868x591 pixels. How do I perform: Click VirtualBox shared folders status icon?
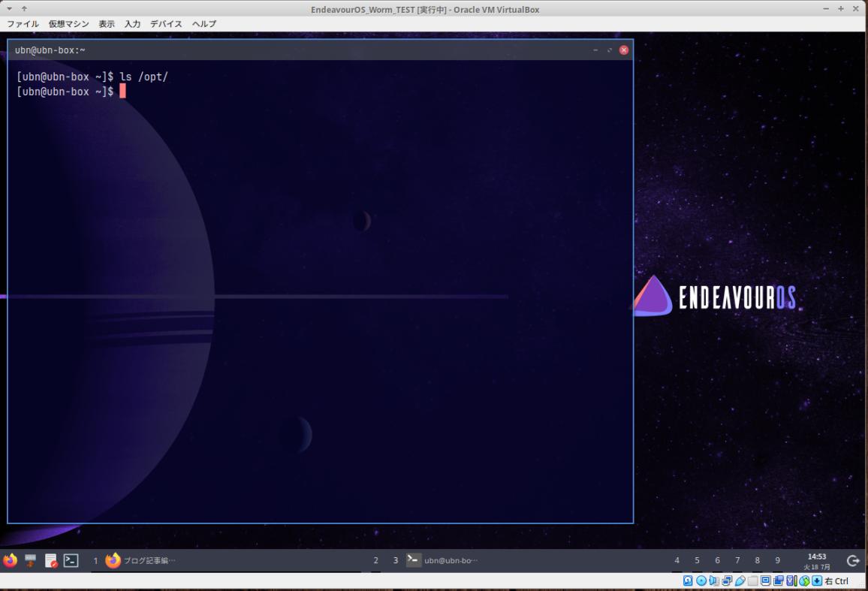[752, 580]
